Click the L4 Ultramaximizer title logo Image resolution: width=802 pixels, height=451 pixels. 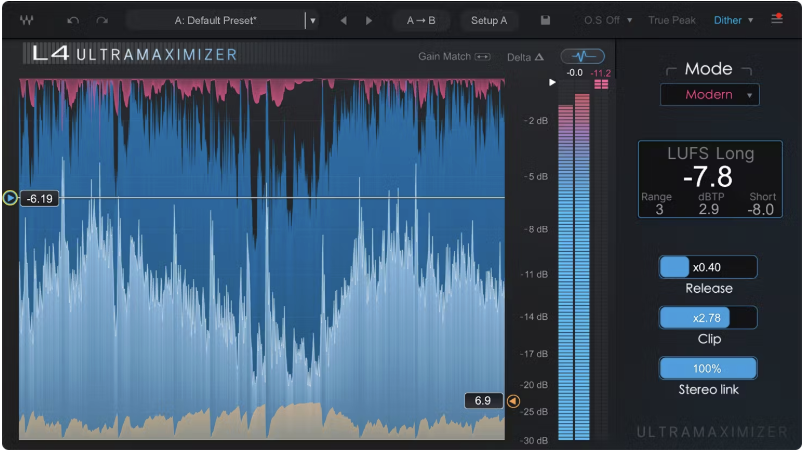(135, 54)
